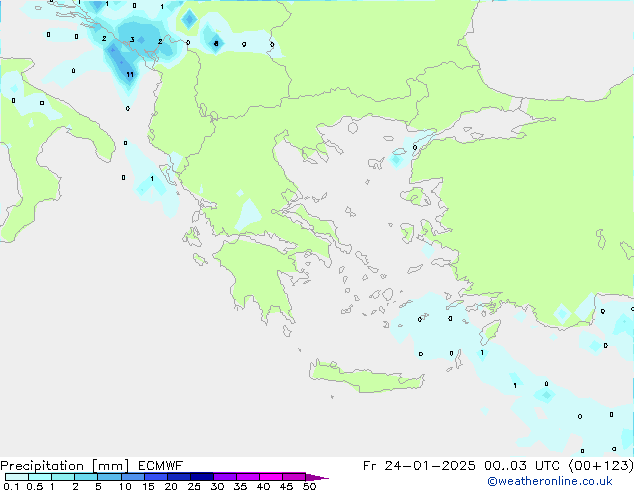Click the legend value "5"
Viewport: 634px width, 490px height.
click(98, 486)
